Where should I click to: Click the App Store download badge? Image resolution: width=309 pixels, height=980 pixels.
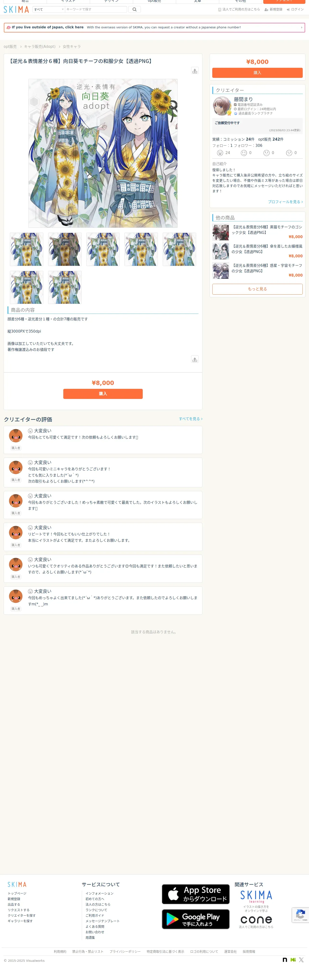(x=196, y=894)
